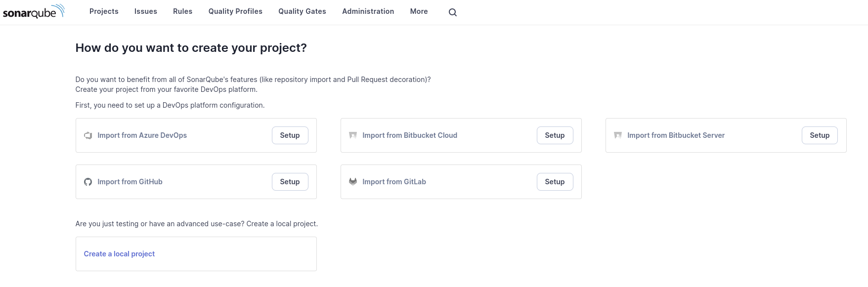Go to the Issues page

point(146,11)
